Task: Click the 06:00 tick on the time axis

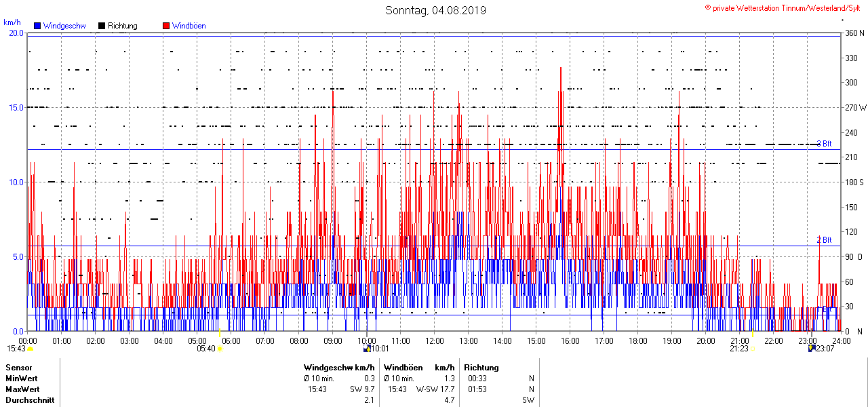Action: coord(231,341)
